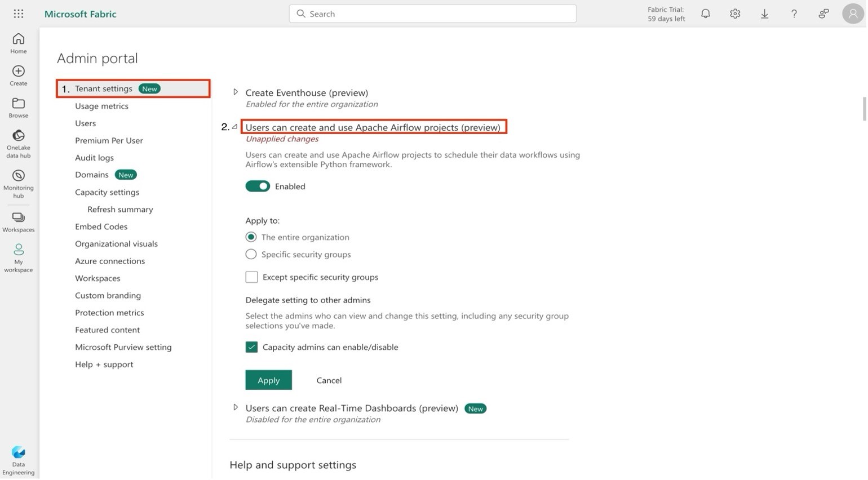Uncheck Capacity admins can enable/disable
Viewport: 868px width, 480px height.
(x=252, y=348)
